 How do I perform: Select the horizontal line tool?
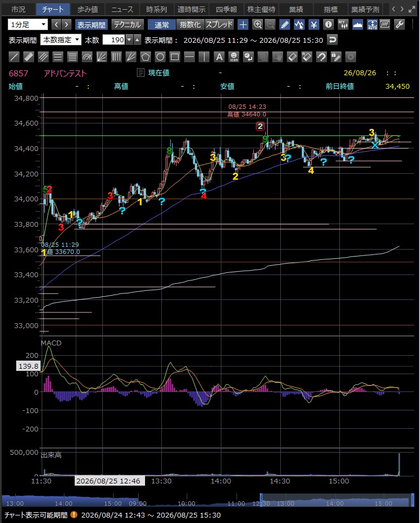click(189, 57)
